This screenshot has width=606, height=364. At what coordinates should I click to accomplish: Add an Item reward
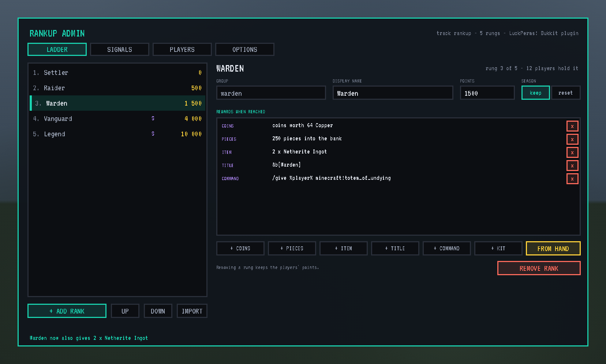point(344,249)
